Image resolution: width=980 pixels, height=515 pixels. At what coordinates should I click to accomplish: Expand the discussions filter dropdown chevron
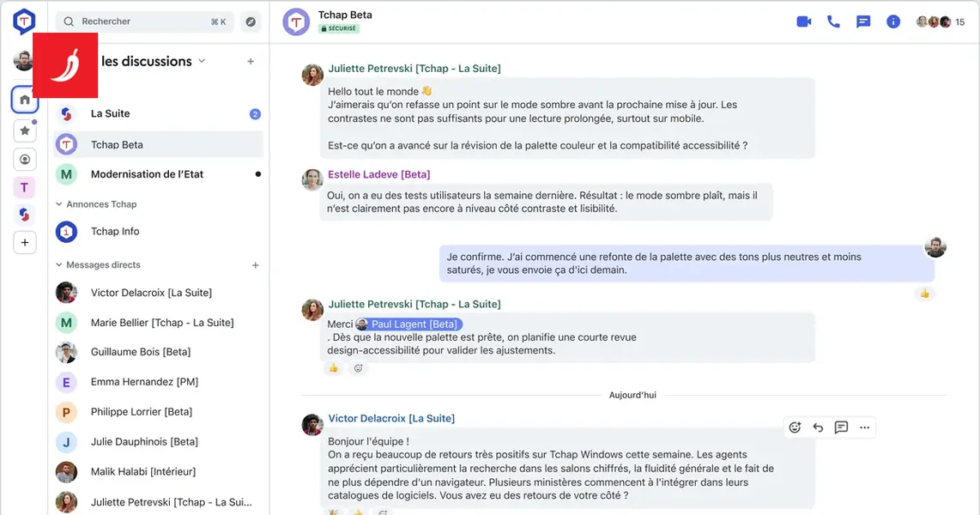coord(202,61)
